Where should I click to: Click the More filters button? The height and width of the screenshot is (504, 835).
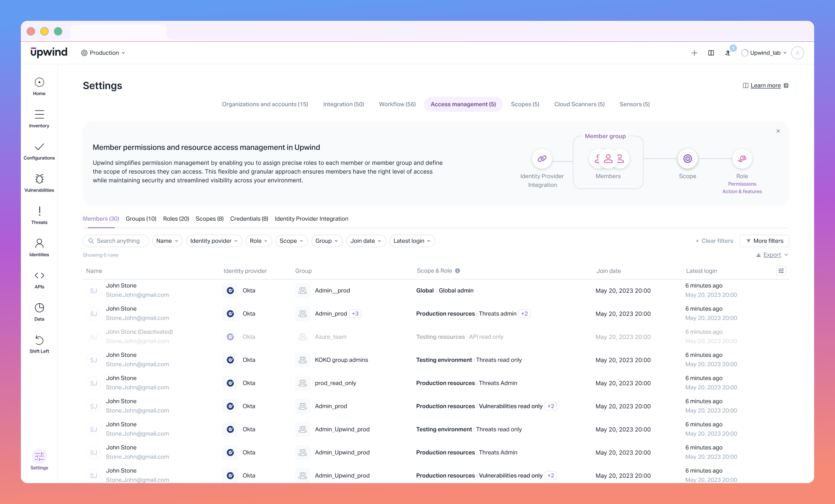[x=764, y=241]
